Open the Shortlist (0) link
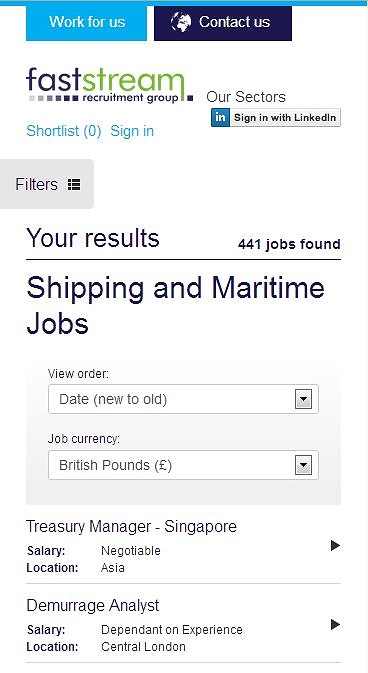This screenshot has width=368, height=673. click(64, 130)
